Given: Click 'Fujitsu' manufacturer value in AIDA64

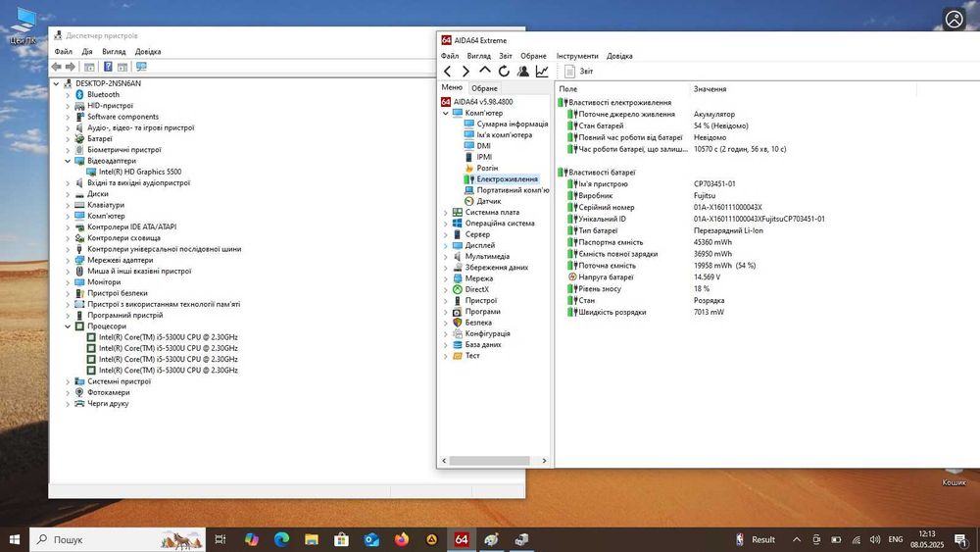Looking at the screenshot, I should (705, 196).
